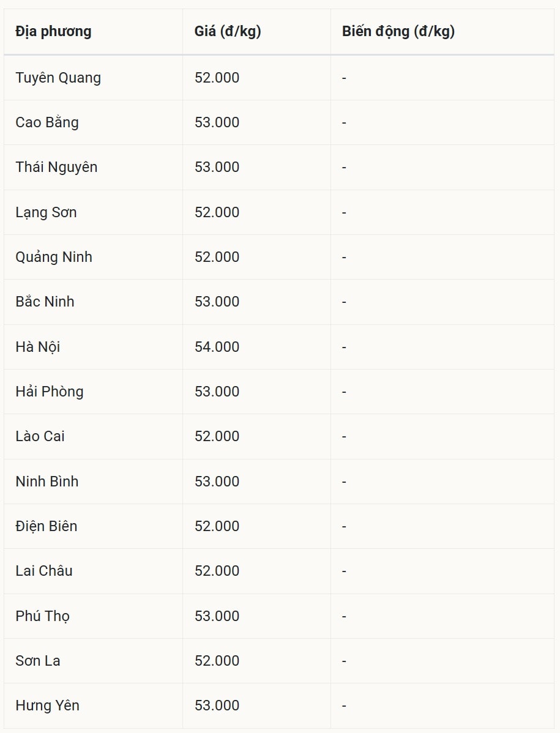Click the Ninh Bình row label
Image resolution: width=560 pixels, height=733 pixels.
click(47, 482)
